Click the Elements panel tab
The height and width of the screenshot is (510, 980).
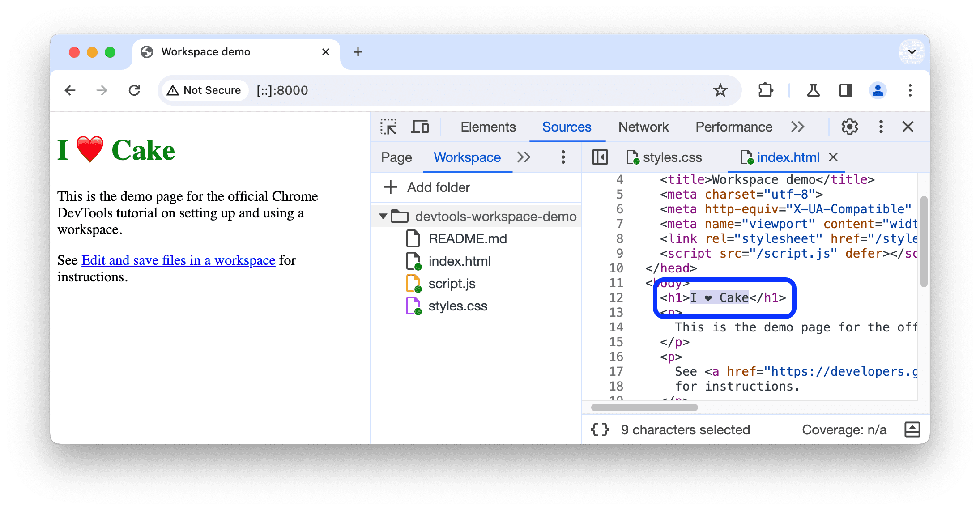coord(487,127)
